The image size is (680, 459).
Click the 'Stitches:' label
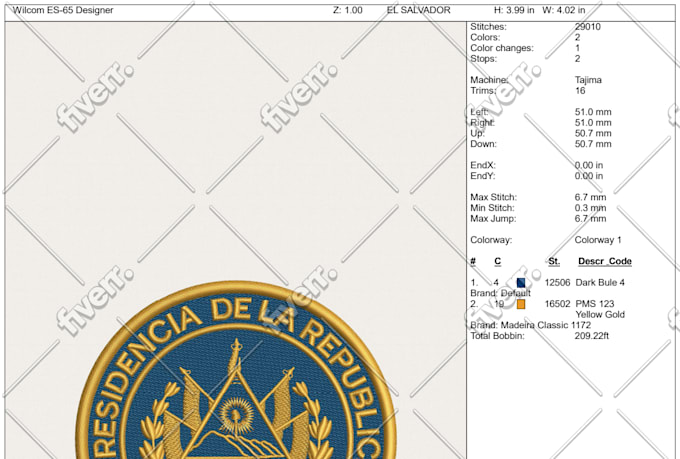pos(488,27)
